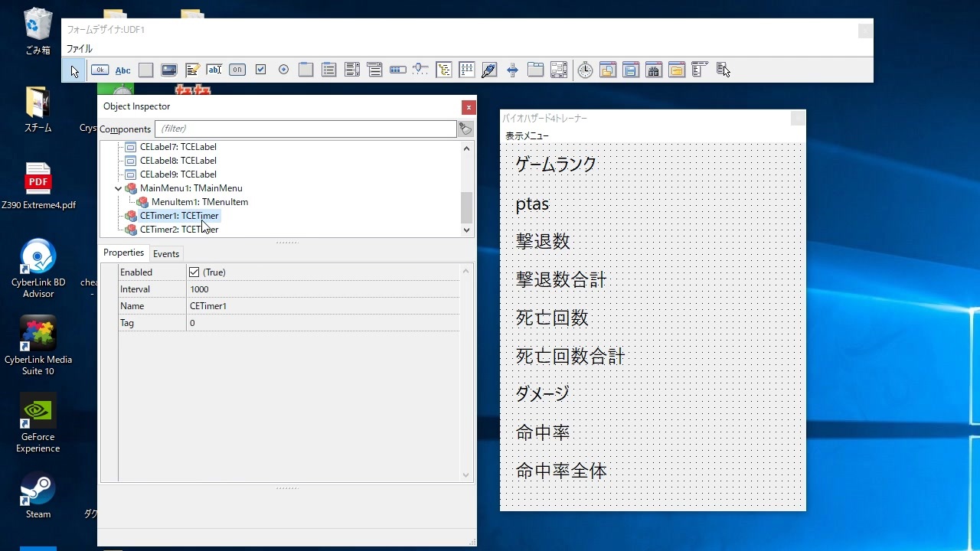Viewport: 980px width, 551px height.
Task: Click the arrow selection pointer tool
Action: pyautogui.click(x=74, y=70)
